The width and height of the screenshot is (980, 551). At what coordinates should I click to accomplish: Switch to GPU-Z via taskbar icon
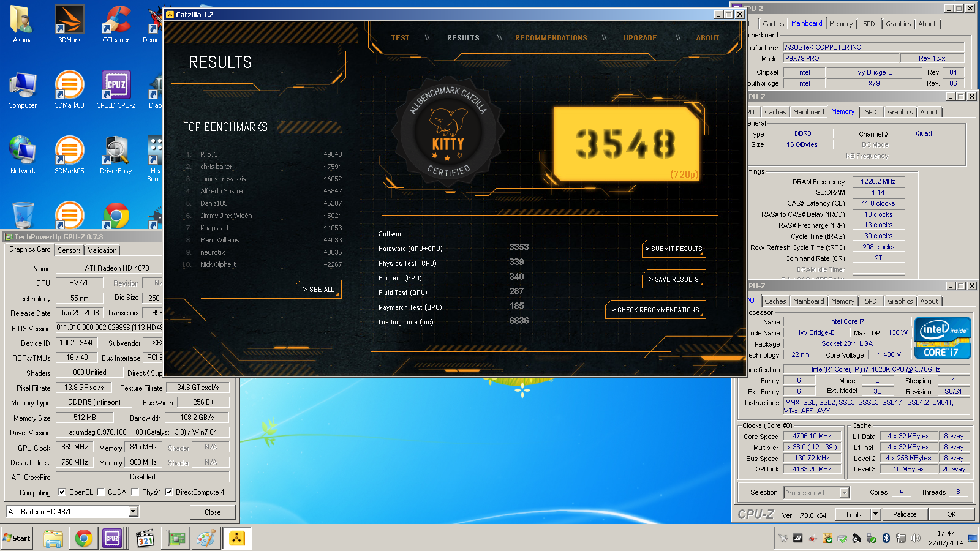[x=176, y=539]
